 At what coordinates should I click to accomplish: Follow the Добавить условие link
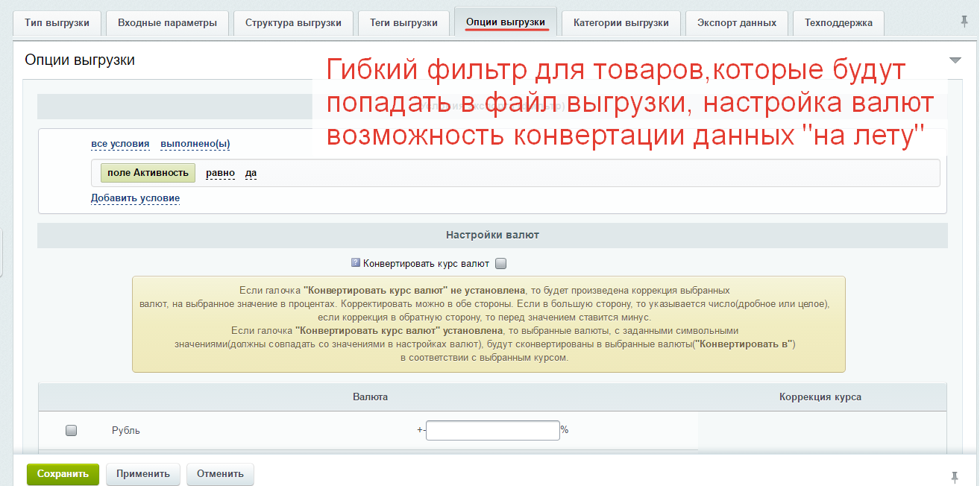(x=135, y=198)
